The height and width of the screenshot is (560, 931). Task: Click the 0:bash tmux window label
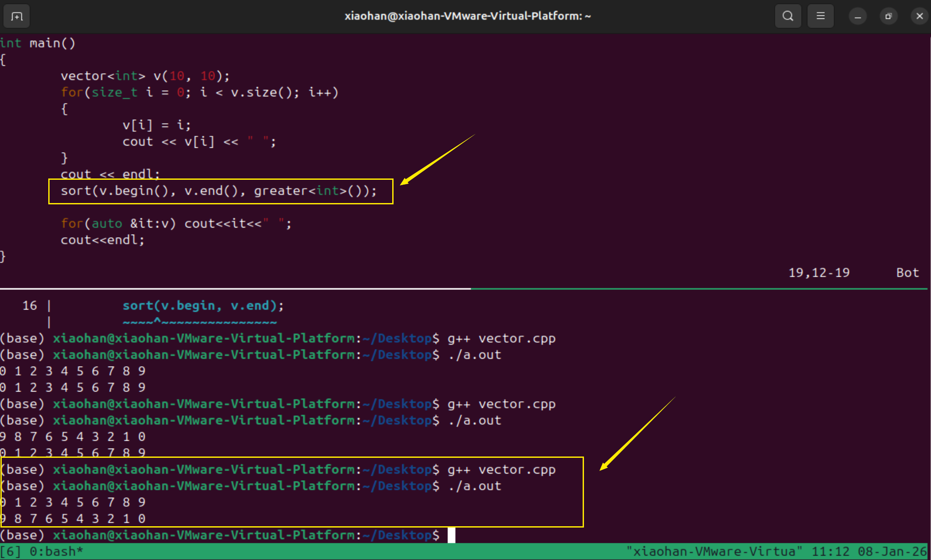tap(56, 551)
